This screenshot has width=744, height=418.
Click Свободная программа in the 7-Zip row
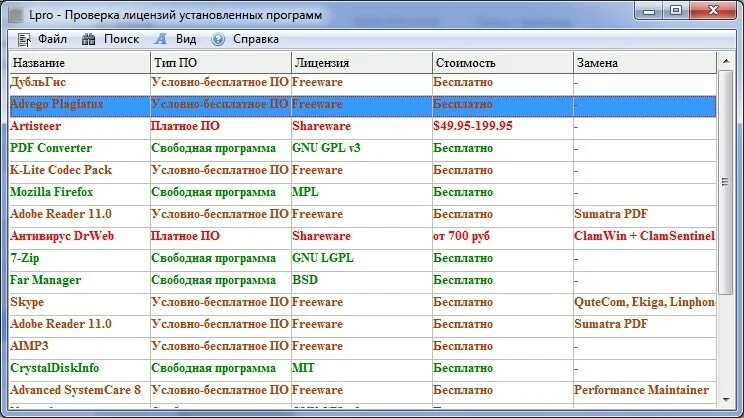click(214, 258)
